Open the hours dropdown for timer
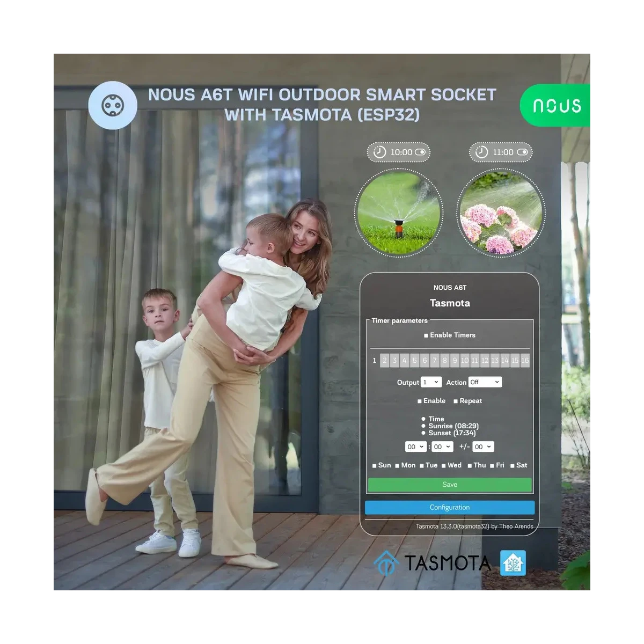644x644 pixels. (416, 447)
